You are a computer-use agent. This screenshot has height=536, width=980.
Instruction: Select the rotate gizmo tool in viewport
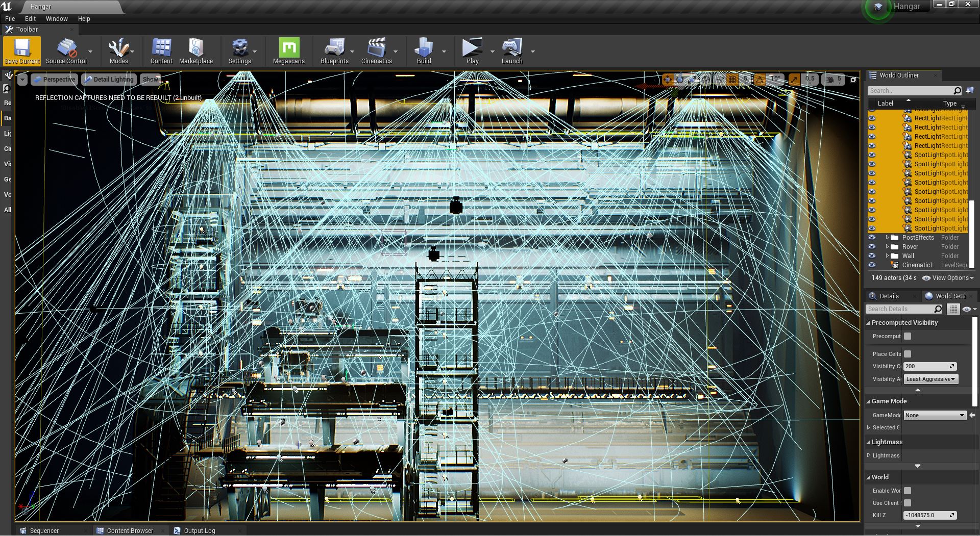click(680, 79)
